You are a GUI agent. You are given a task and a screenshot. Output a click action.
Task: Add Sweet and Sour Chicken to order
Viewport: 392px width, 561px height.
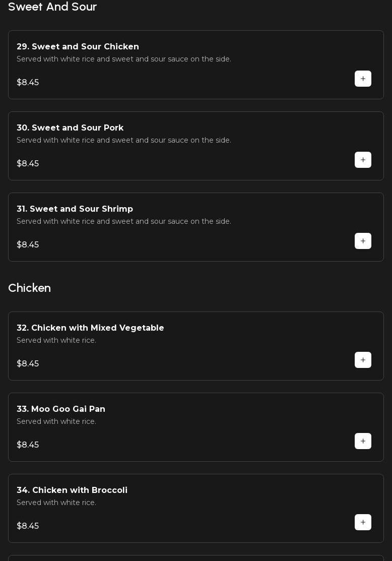click(363, 79)
